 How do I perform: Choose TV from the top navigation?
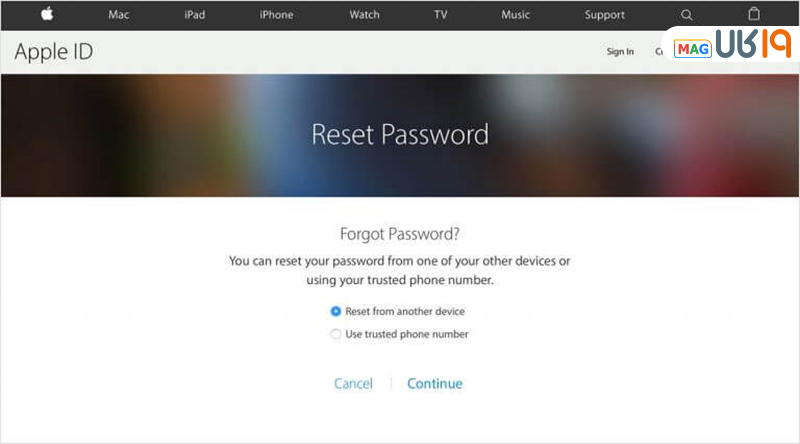coord(440,15)
